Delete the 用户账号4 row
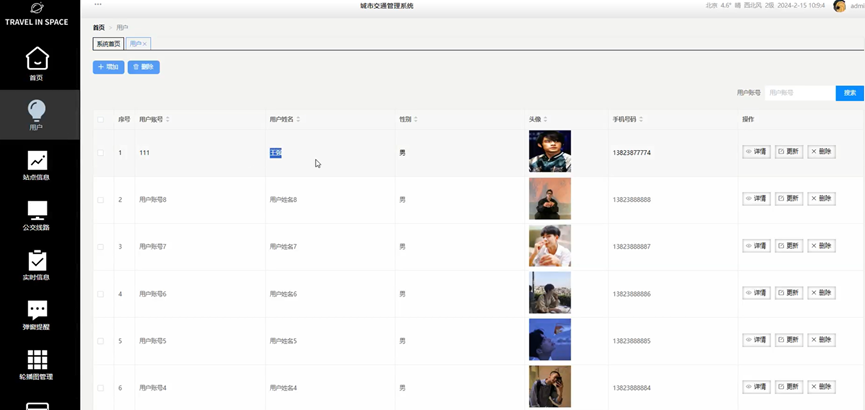Image resolution: width=865 pixels, height=410 pixels. click(821, 387)
